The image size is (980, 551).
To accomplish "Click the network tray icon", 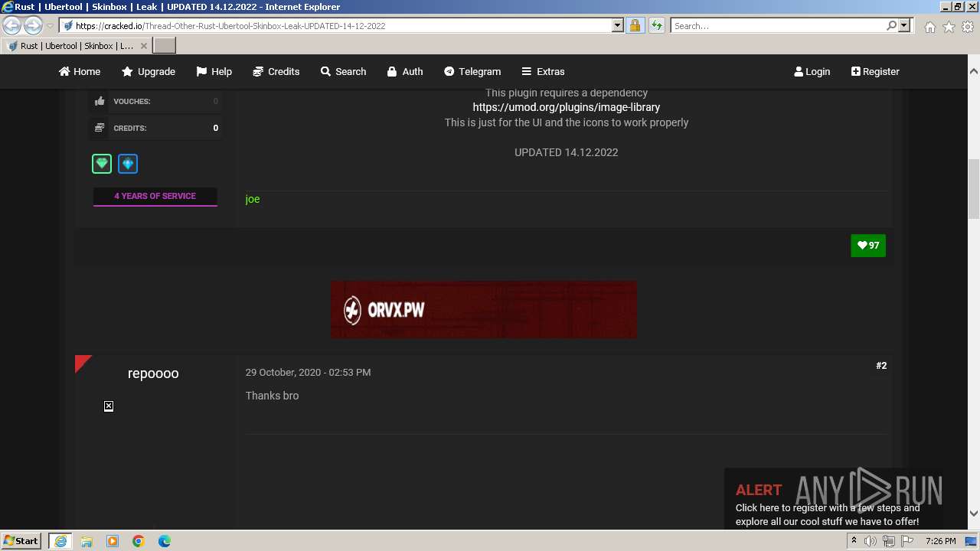I will (889, 541).
